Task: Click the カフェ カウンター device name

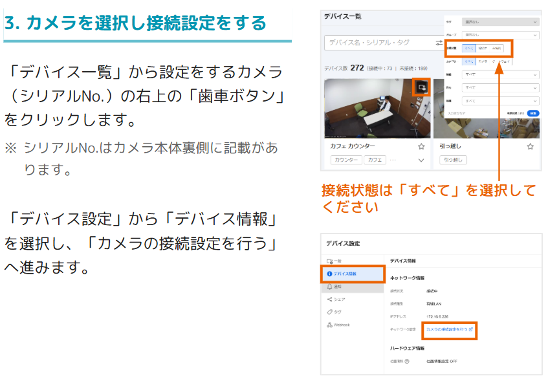Action: click(x=352, y=146)
